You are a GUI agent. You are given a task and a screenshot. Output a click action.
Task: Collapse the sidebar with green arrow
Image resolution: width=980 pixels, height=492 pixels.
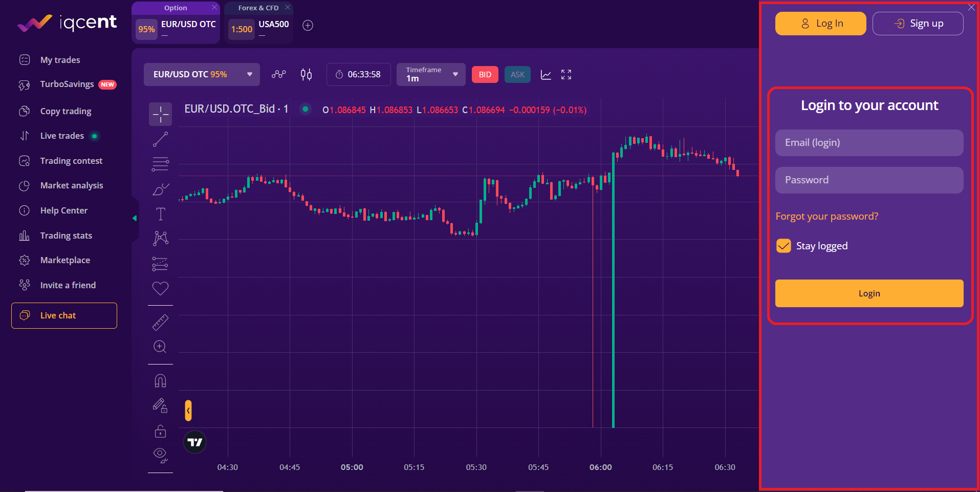click(x=135, y=218)
